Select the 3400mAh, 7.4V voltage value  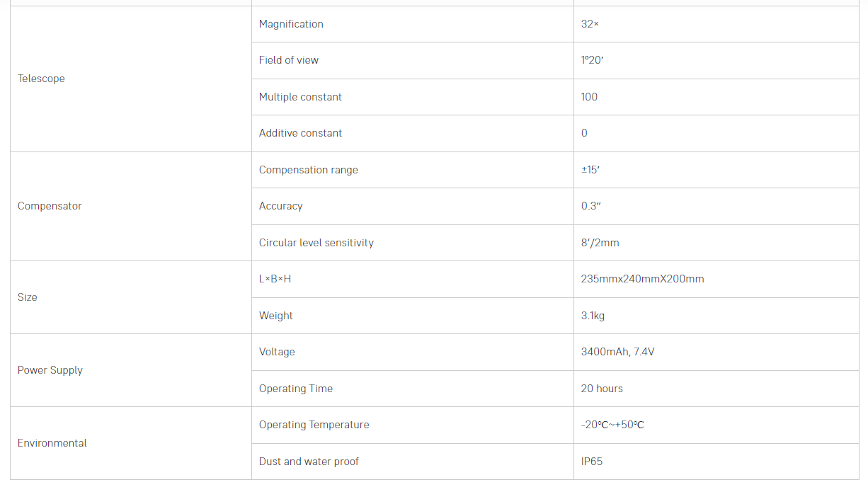pos(617,352)
